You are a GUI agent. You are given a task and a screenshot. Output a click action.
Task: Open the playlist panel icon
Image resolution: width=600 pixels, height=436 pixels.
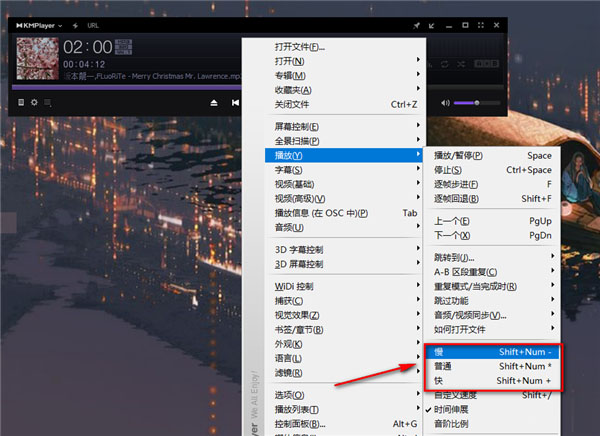pos(21,102)
